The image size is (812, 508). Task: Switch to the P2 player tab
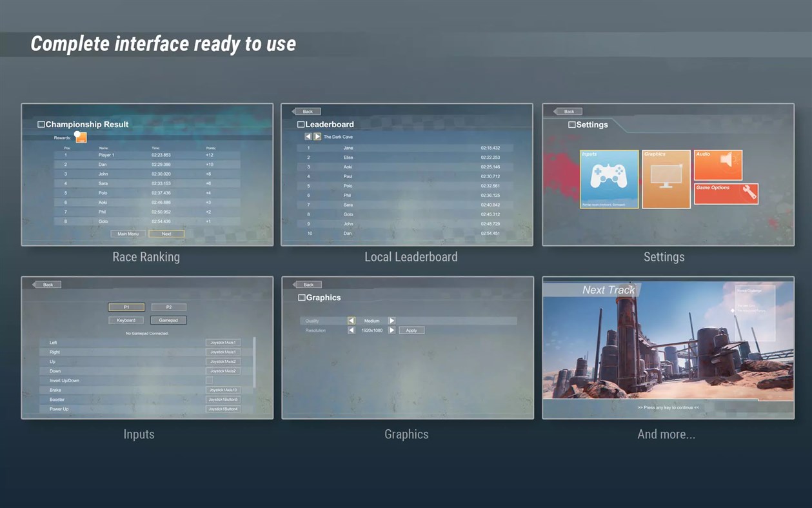(168, 307)
